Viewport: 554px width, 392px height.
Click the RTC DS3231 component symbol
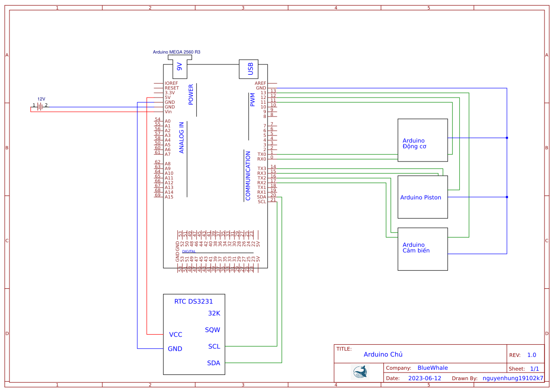[194, 334]
